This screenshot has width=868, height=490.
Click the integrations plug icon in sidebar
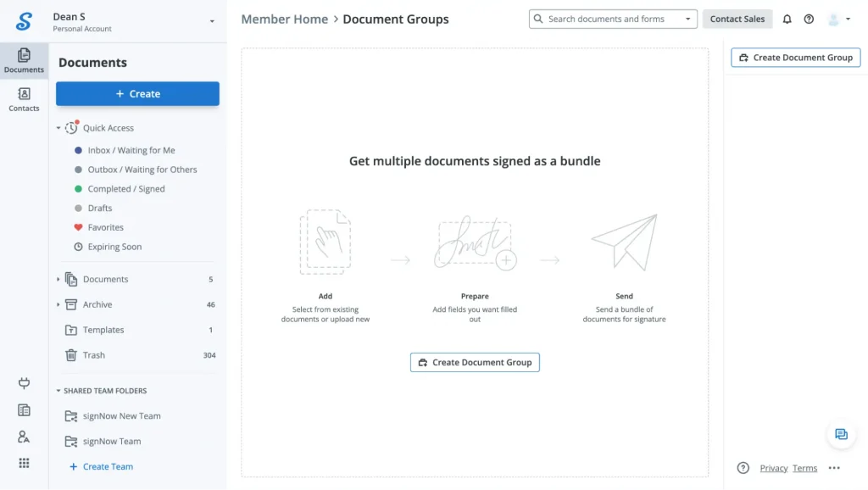point(24,383)
